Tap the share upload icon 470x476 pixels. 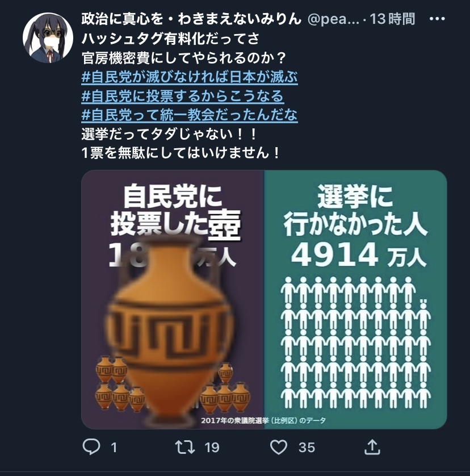click(x=372, y=447)
